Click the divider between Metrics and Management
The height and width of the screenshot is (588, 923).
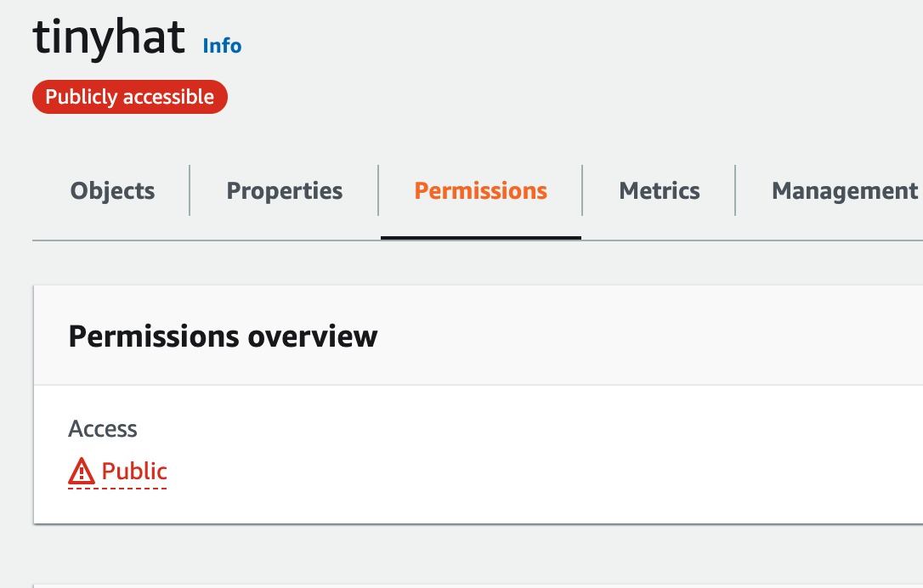pos(735,190)
